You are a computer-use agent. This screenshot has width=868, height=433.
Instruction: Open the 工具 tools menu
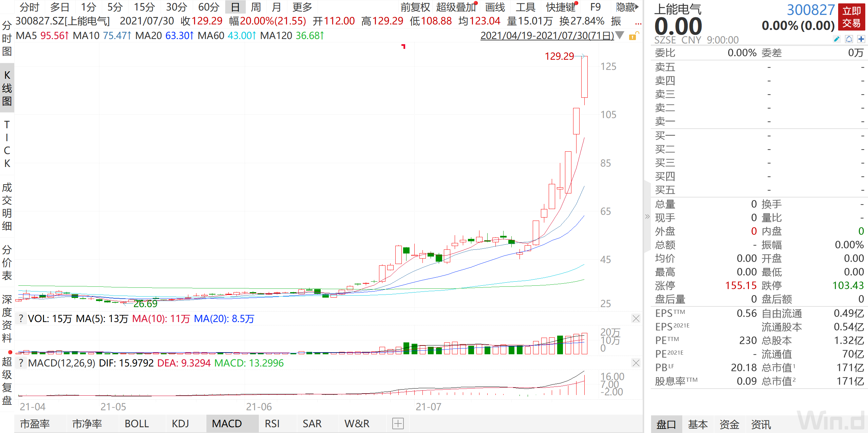tap(525, 7)
